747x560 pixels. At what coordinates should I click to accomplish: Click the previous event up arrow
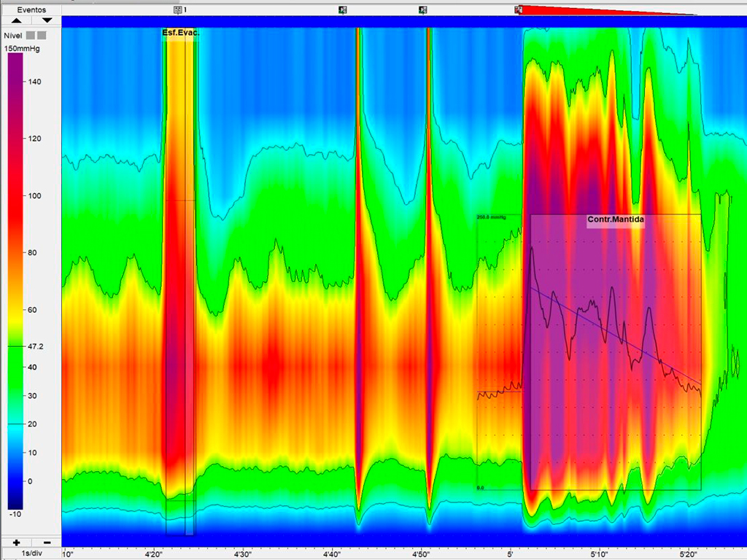(15, 21)
